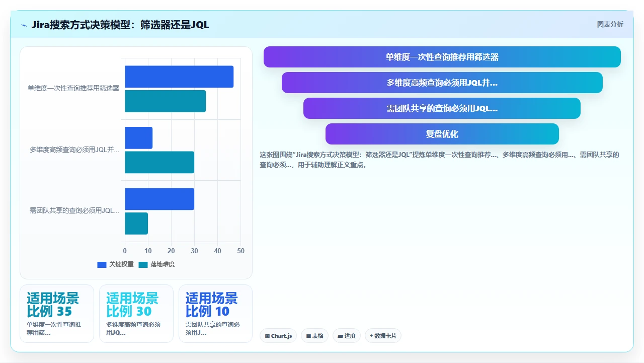Click the page title Jira搜索方式决策模型

(120, 25)
